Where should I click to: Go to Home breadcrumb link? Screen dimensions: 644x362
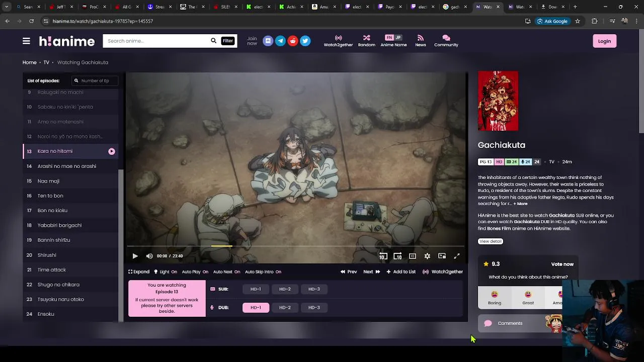click(29, 62)
